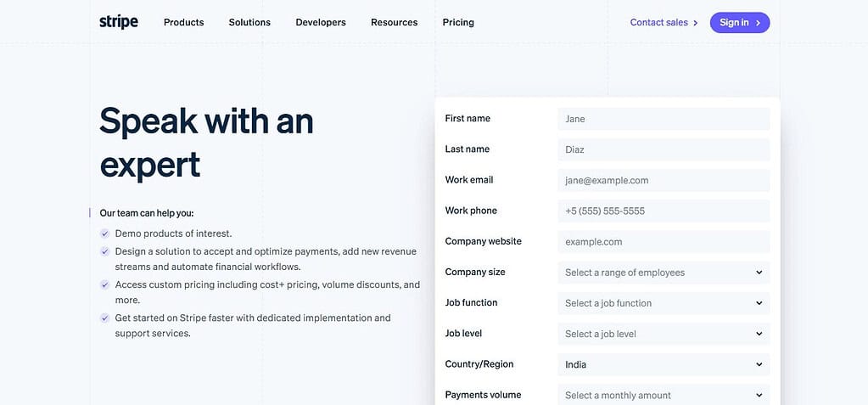The image size is (868, 405).
Task: Click the Payments volume label
Action: 484,395
